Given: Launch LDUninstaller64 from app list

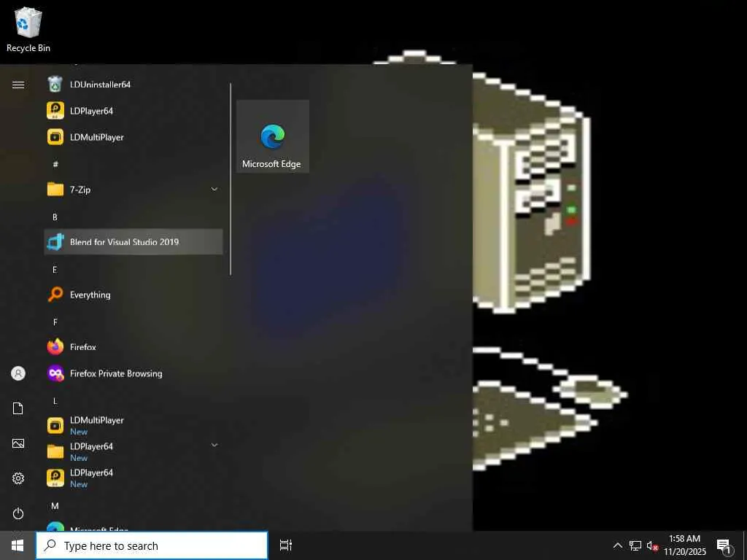Looking at the screenshot, I should (133, 85).
